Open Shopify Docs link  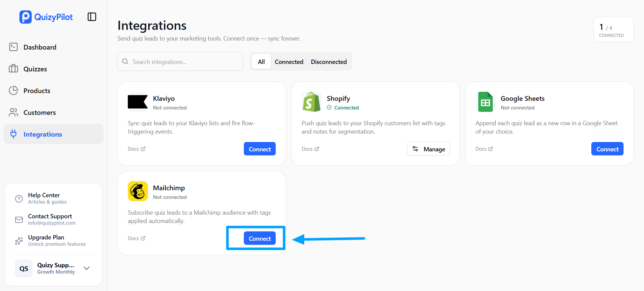[310, 149]
